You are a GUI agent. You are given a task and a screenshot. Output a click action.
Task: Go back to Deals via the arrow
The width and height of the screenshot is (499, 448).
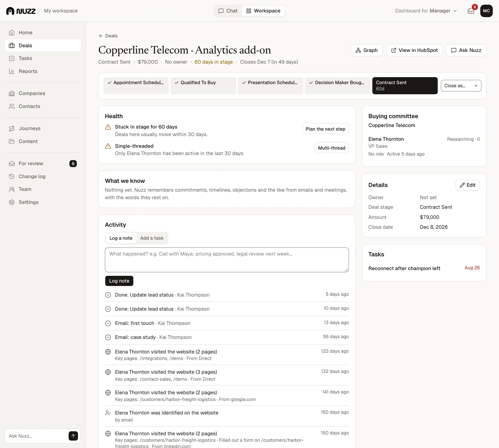point(108,36)
